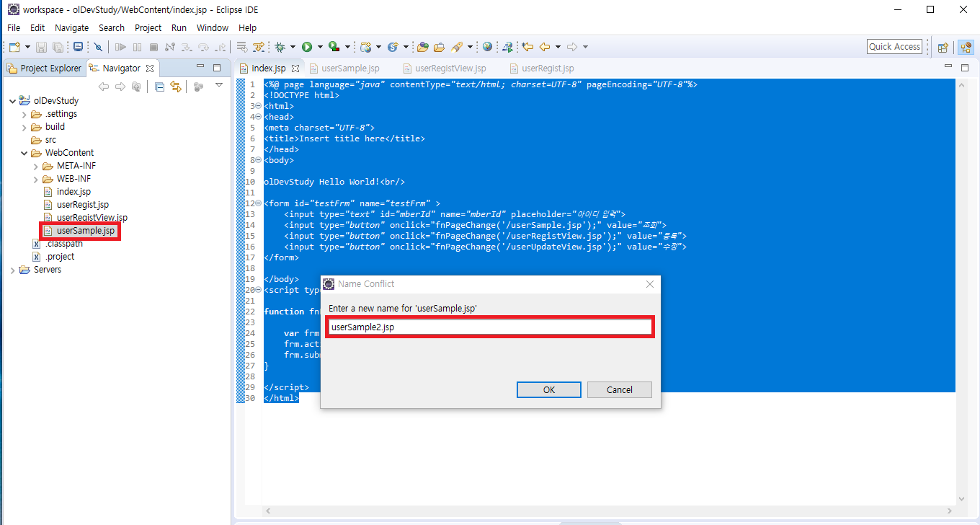Open the New wizard dropdown arrow

coord(27,47)
